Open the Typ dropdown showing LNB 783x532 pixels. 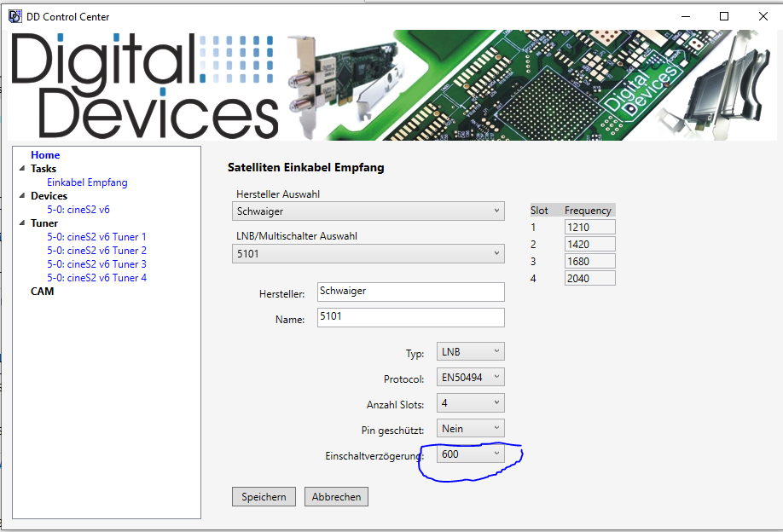[471, 352]
